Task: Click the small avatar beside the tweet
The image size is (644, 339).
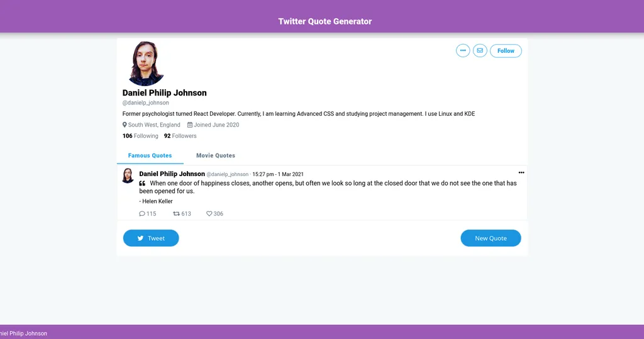Action: coord(128,175)
